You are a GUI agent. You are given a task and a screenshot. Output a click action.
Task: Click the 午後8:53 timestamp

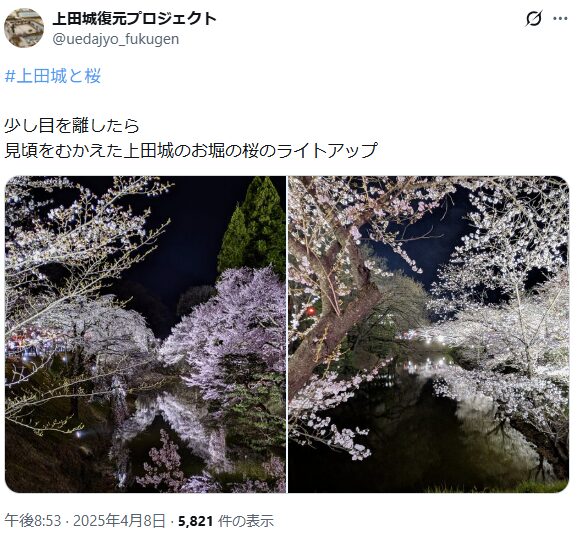point(33,521)
